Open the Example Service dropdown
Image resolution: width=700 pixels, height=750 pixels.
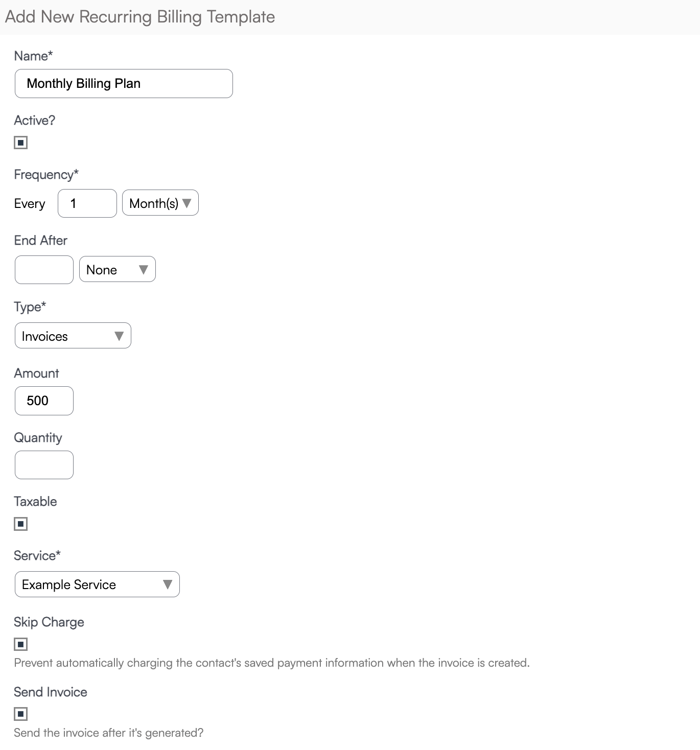97,584
